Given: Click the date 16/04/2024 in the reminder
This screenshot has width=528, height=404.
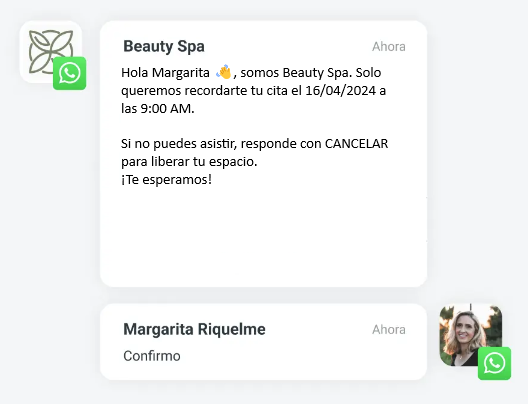Looking at the screenshot, I should pyautogui.click(x=340, y=91).
